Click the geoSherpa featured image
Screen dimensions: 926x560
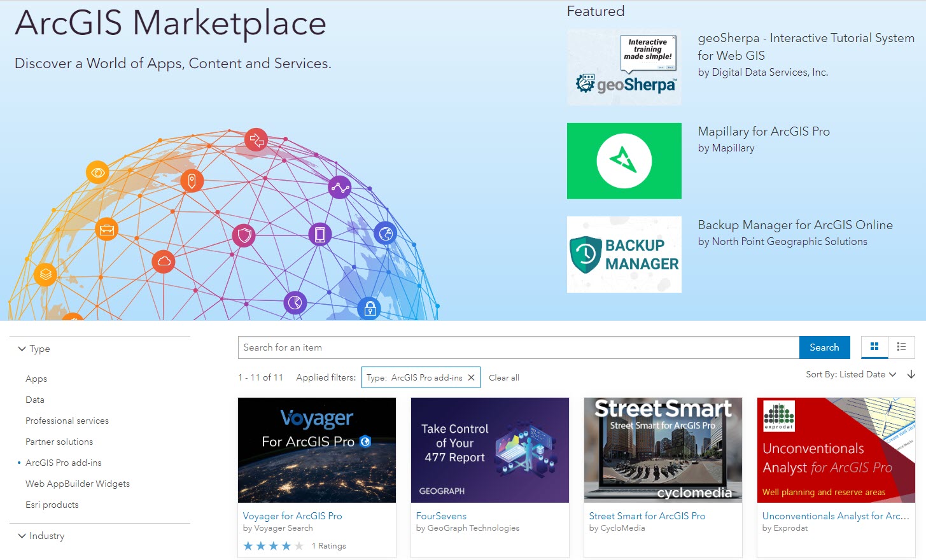click(x=624, y=67)
